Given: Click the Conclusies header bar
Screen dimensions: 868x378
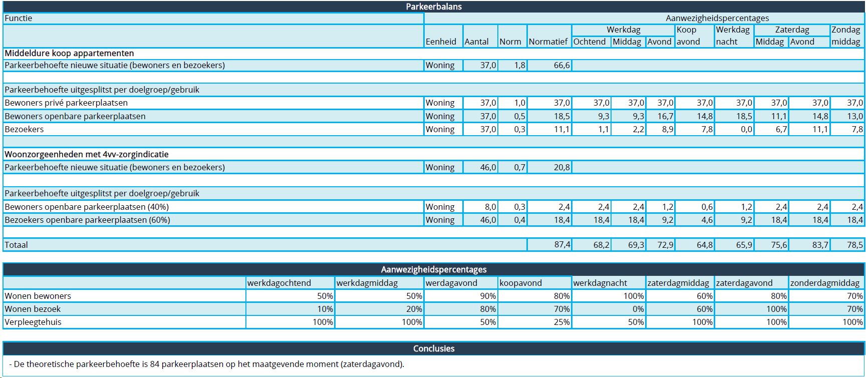Looking at the screenshot, I should tap(434, 348).
